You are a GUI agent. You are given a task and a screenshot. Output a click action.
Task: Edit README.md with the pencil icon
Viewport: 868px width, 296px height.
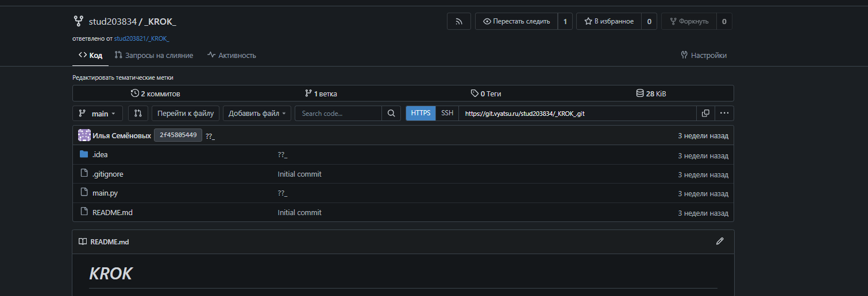pos(720,242)
